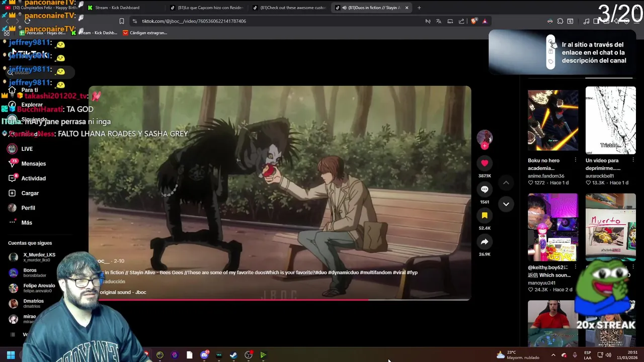Open the volume speaker tray icon

point(608,355)
